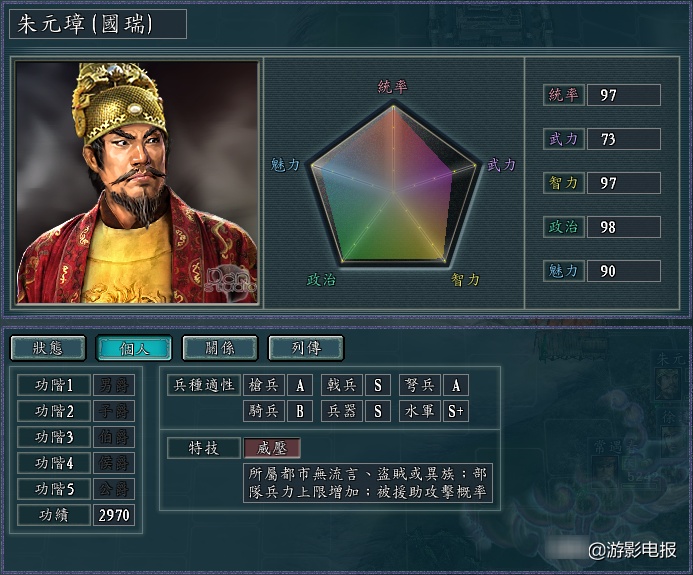
Task: Click the pentagon radar chart center
Action: tap(393, 192)
